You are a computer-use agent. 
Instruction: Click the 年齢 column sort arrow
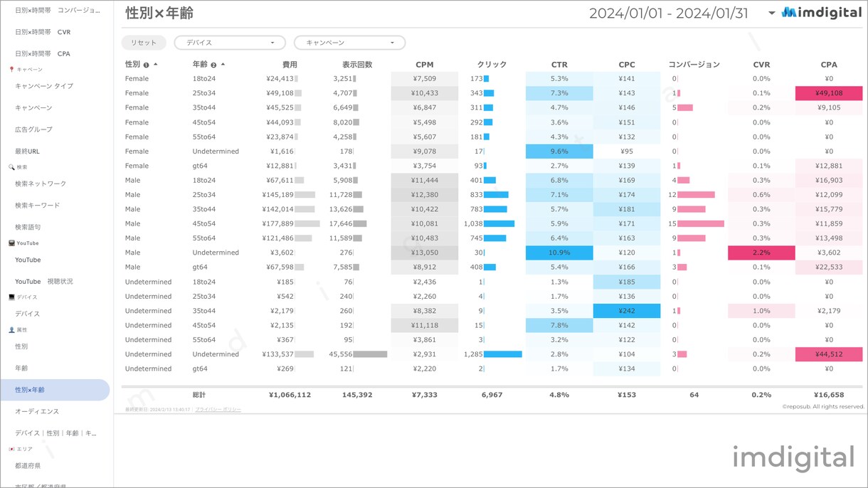click(223, 65)
